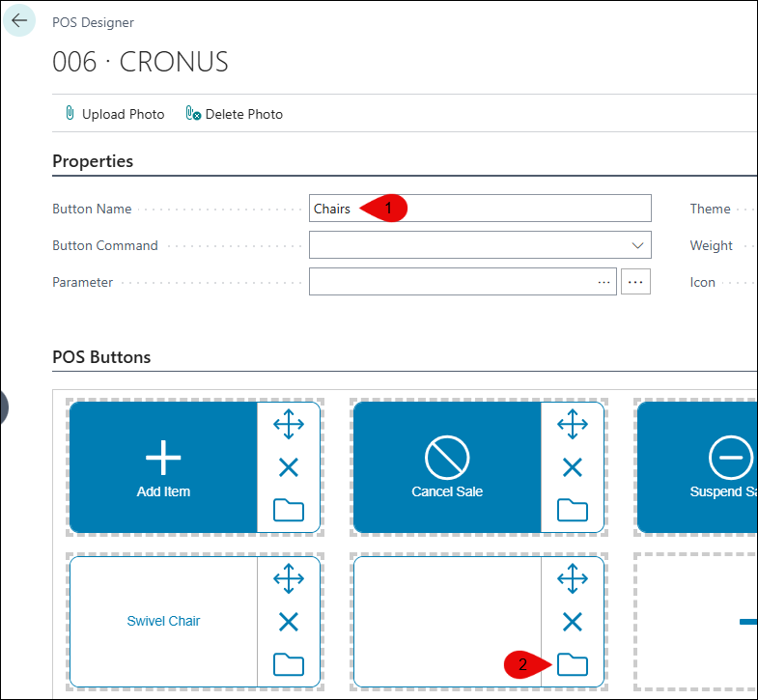Click the Delete Photo paperclip icon
This screenshot has height=700, width=758.
[193, 113]
